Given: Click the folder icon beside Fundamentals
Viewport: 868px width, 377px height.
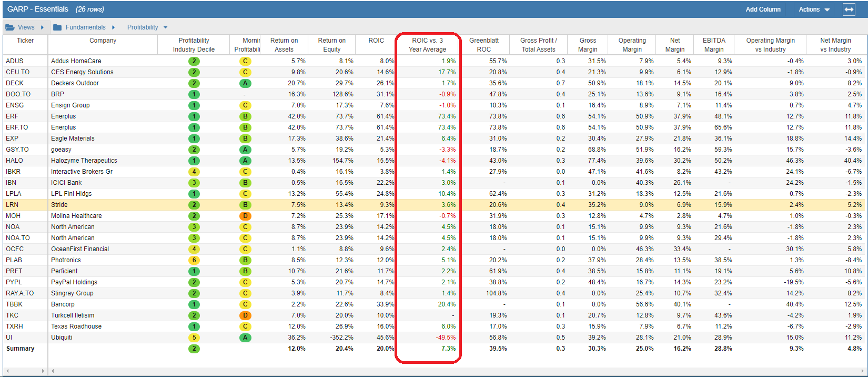Looking at the screenshot, I should pyautogui.click(x=57, y=27).
